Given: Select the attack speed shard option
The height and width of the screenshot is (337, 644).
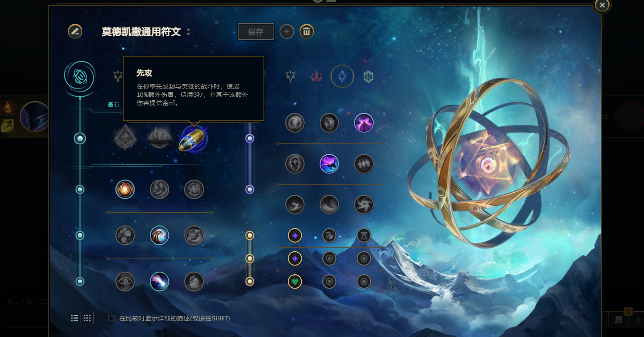Looking at the screenshot, I should pos(329,235).
